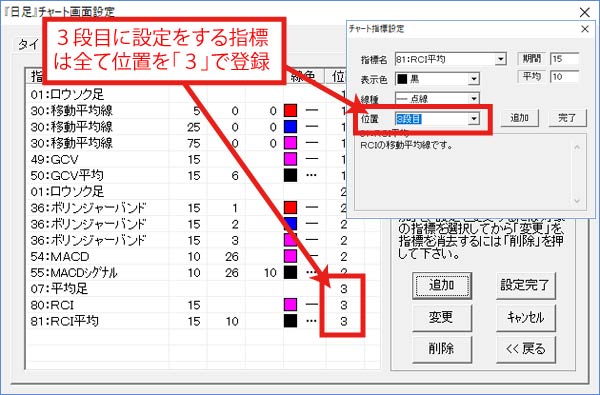Click the blue swatch of 移動平均線 25
Image resolution: width=600 pixels, height=395 pixels.
290,127
